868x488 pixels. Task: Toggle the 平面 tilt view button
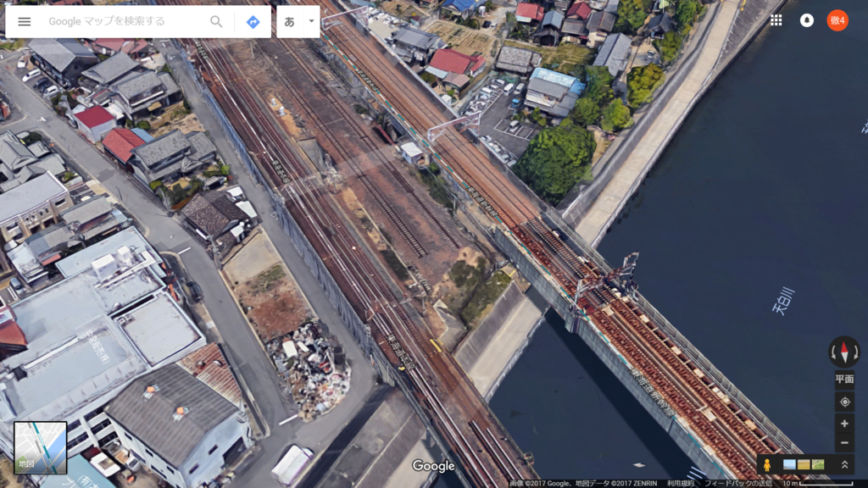844,379
